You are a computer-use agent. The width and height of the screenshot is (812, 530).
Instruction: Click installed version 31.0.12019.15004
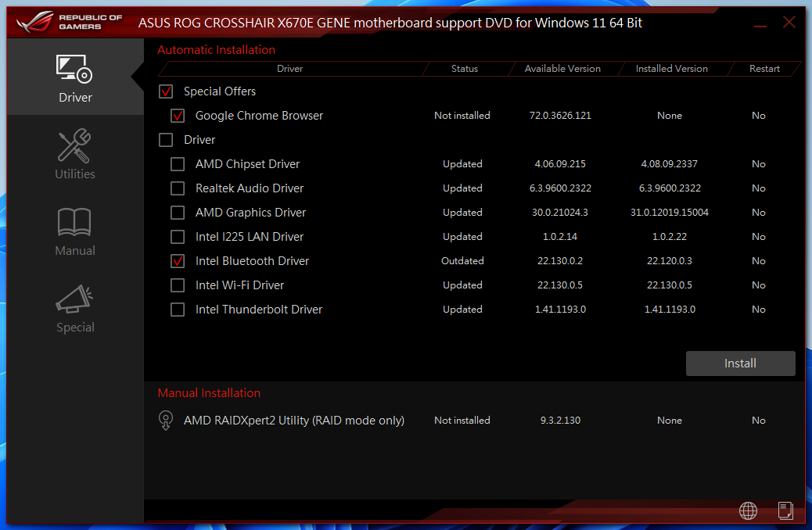coord(670,212)
